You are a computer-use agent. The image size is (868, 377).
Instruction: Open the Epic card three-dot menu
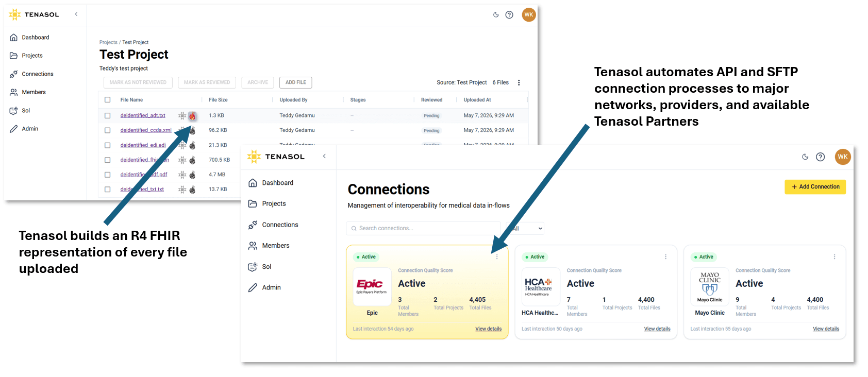[497, 257]
